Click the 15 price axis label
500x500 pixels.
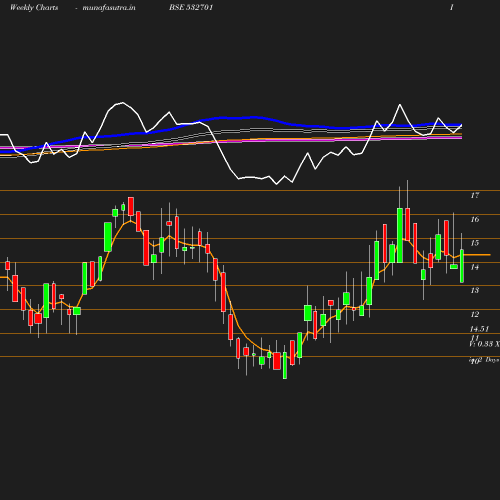[x=475, y=243]
